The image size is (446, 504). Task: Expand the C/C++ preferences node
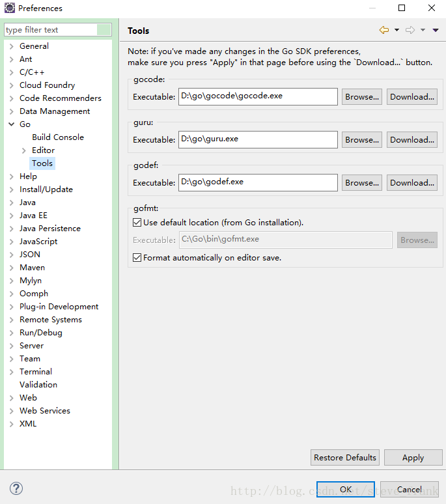pyautogui.click(x=12, y=72)
